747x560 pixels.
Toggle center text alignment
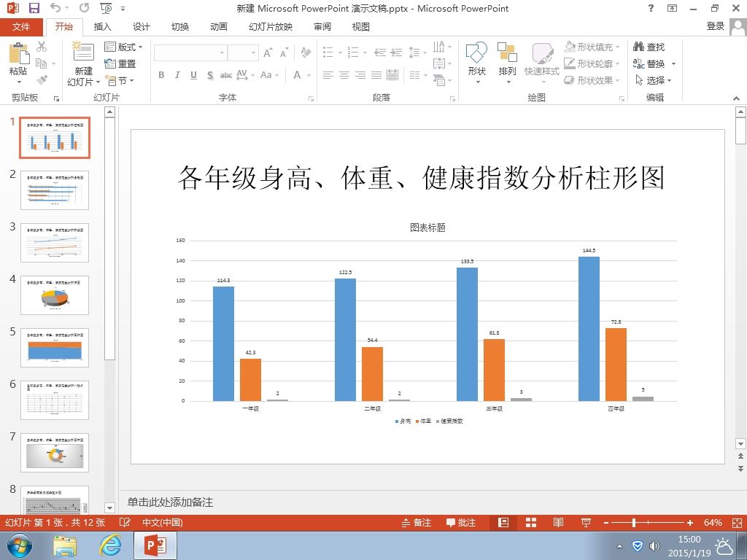tap(344, 75)
